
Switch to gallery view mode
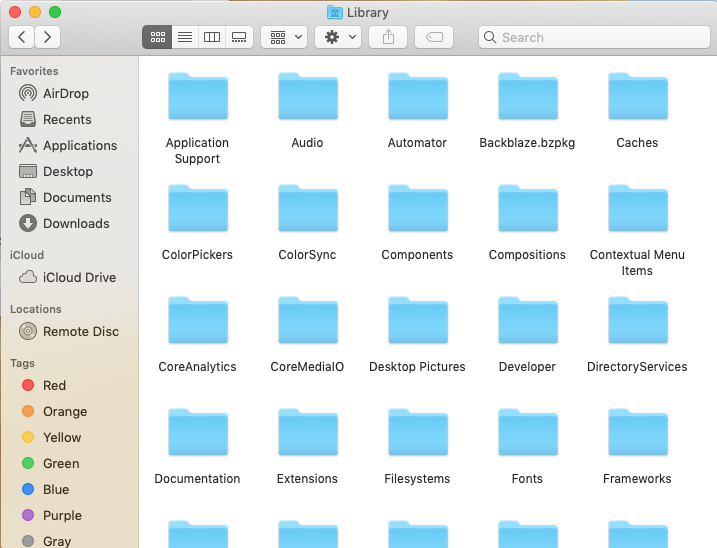(238, 37)
